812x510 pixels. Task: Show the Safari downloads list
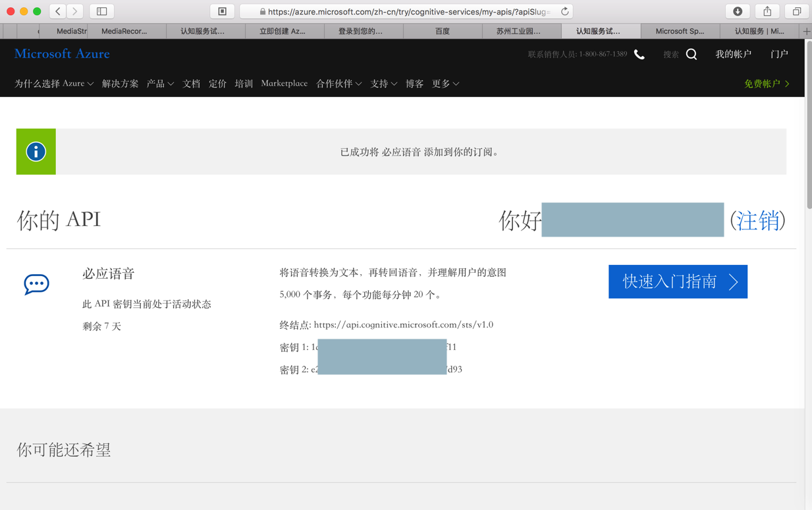pyautogui.click(x=738, y=11)
